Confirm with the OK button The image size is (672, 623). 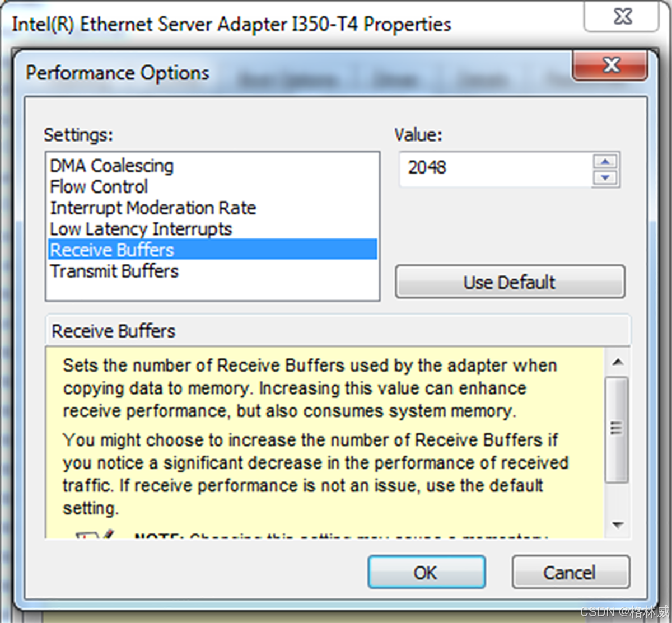point(426,572)
